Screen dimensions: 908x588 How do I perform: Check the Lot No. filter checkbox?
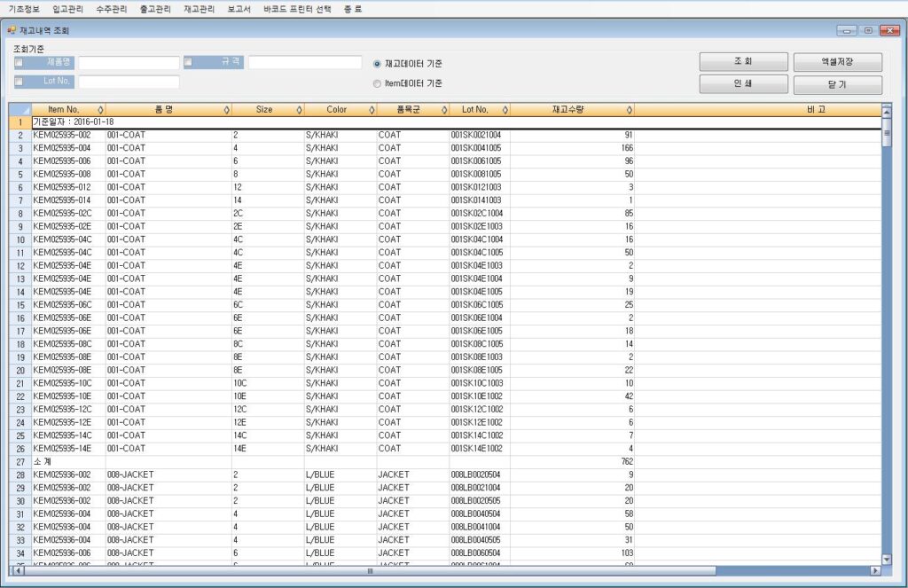pyautogui.click(x=20, y=82)
